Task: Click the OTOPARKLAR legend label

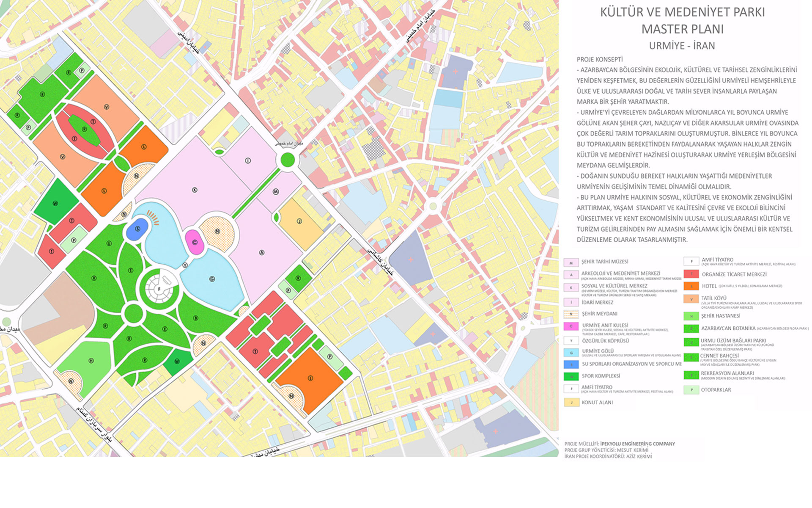Action: click(x=716, y=390)
